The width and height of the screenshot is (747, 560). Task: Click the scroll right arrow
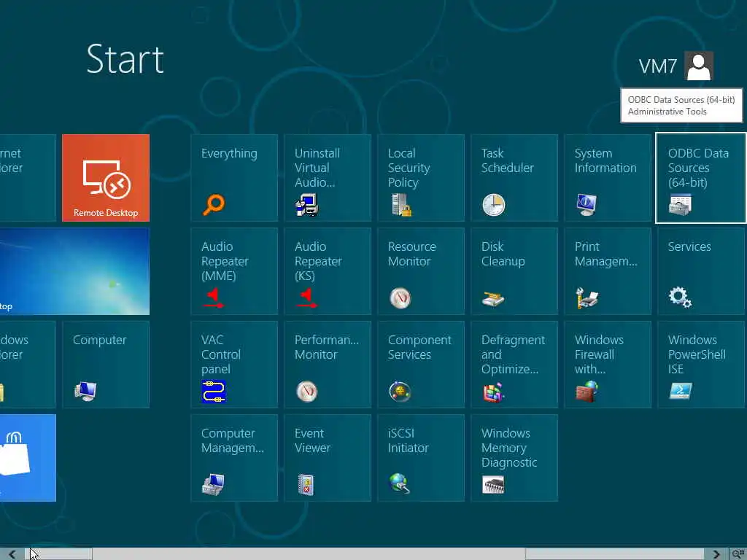(716, 554)
